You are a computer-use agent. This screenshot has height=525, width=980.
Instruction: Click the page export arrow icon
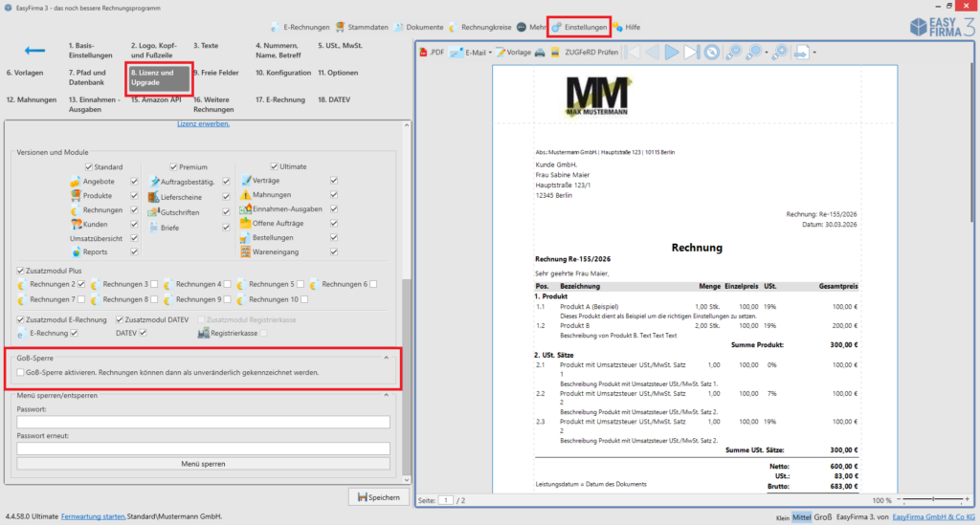801,53
